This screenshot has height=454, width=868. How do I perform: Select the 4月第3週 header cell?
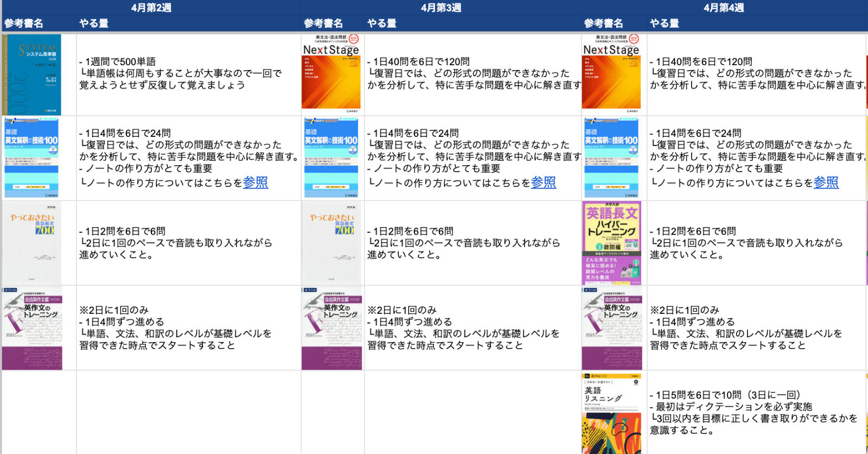441,8
